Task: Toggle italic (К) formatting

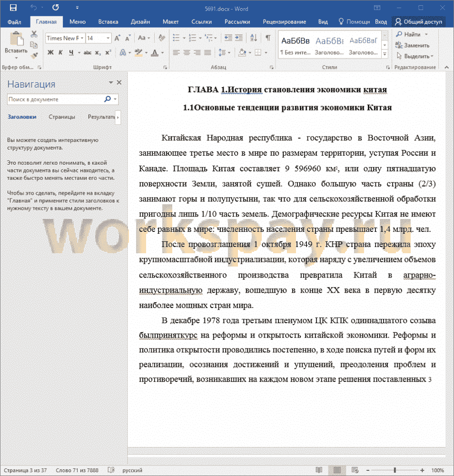Action: coord(60,52)
